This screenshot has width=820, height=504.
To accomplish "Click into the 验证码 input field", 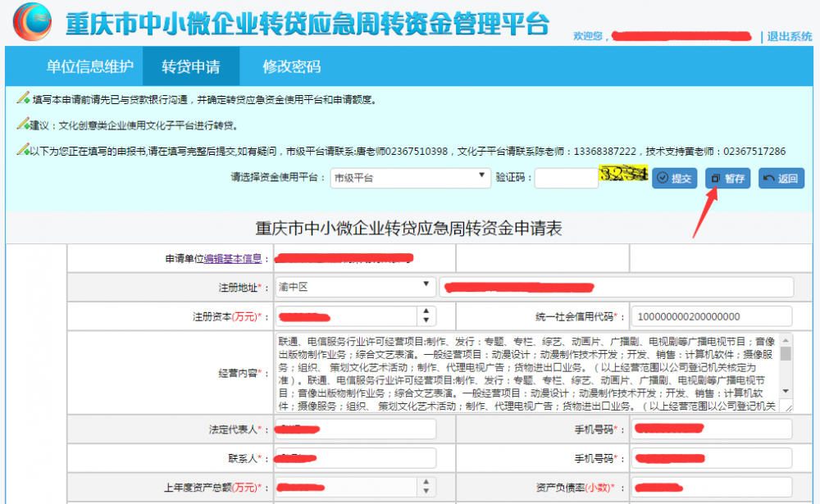I will pos(566,179).
